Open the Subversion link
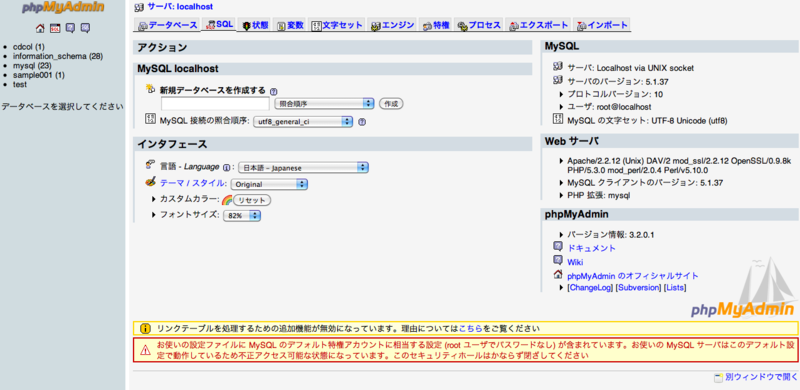800x390 pixels. coord(639,288)
